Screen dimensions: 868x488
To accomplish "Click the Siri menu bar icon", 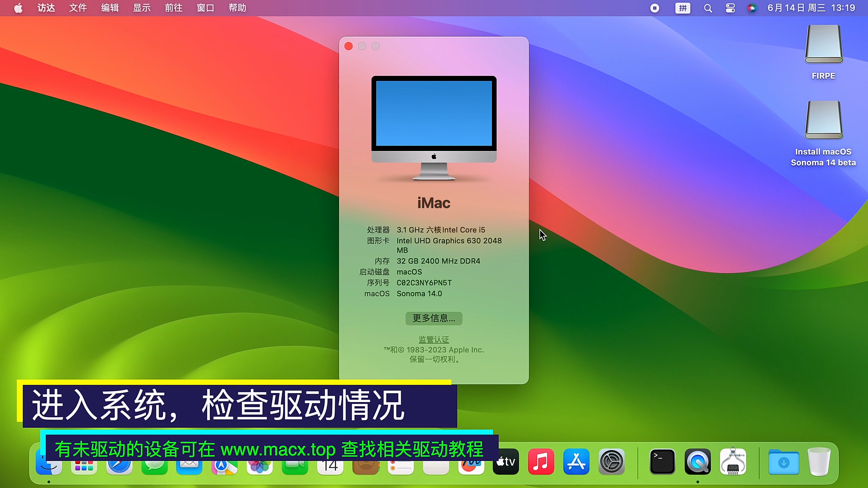I will 752,8.
